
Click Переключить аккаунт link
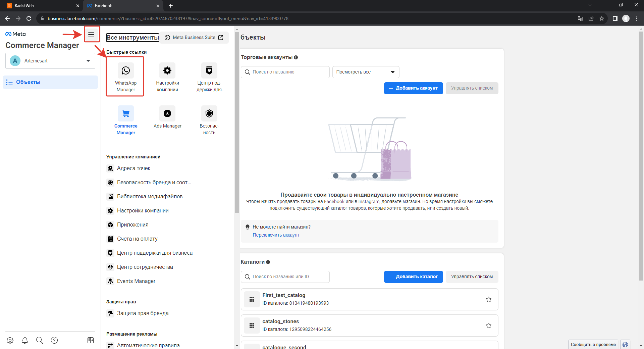pos(276,235)
